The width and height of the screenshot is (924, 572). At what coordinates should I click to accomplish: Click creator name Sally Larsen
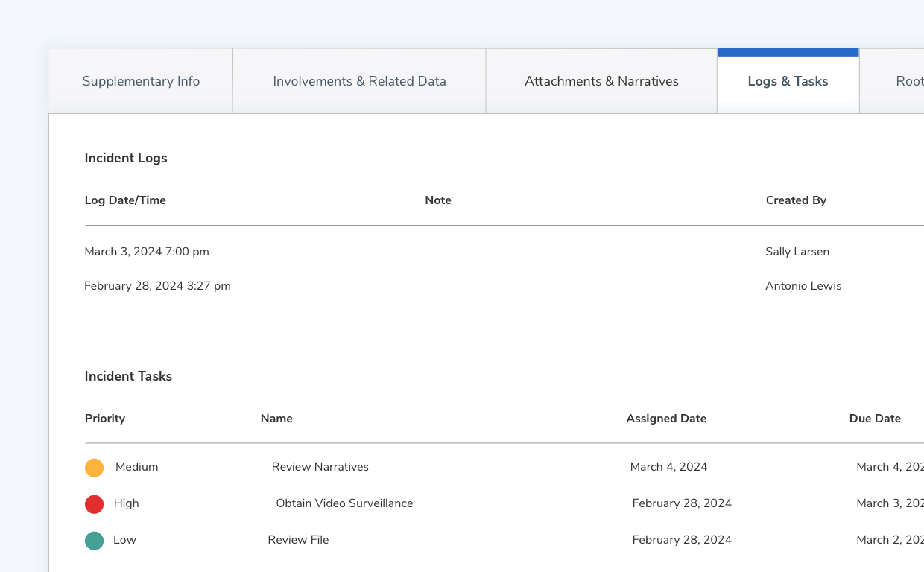click(797, 252)
